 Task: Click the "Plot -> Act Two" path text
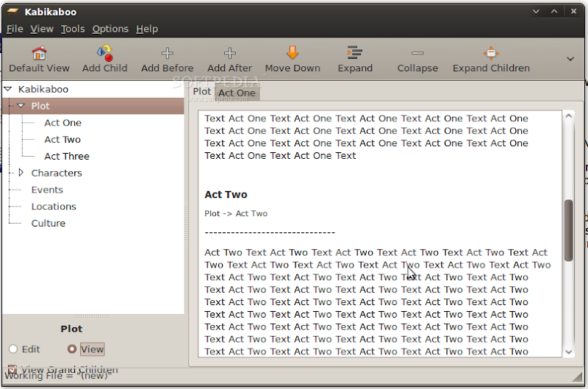tap(236, 213)
